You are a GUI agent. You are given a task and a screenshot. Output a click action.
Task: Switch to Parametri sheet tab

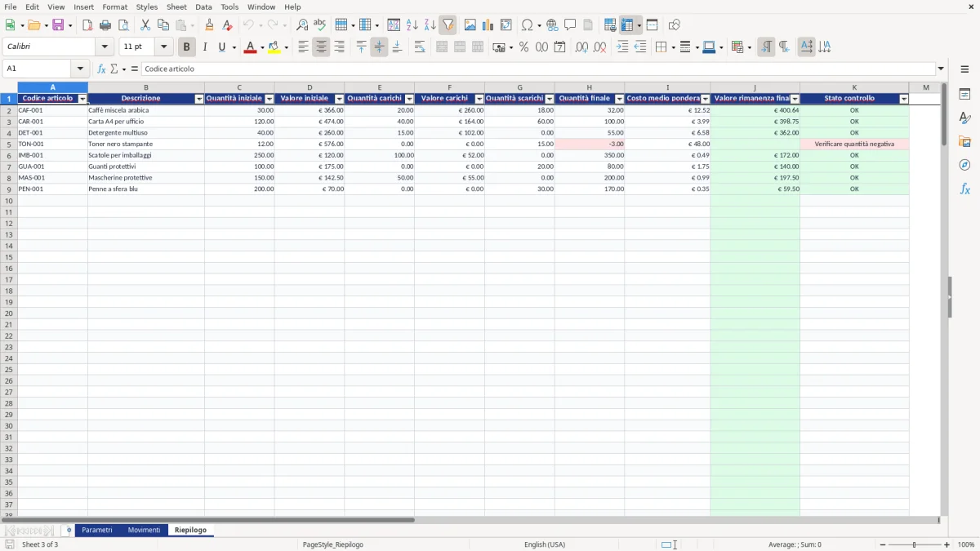tap(97, 531)
